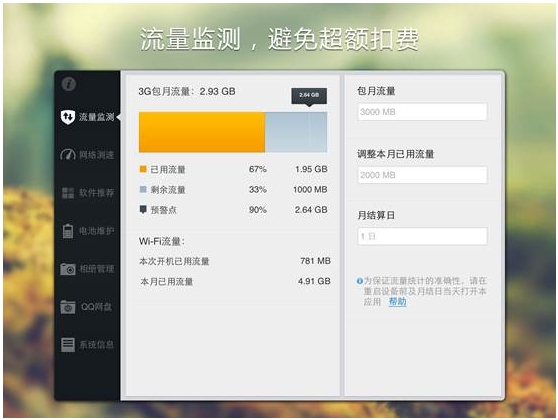The width and height of the screenshot is (558, 420).
Task: Open the 月结算日 day field
Action: (422, 236)
